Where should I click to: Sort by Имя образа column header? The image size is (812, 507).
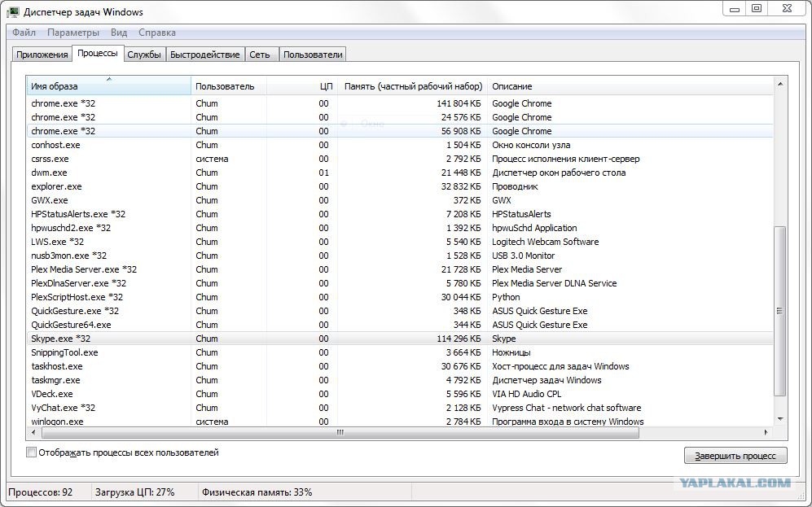(x=109, y=86)
